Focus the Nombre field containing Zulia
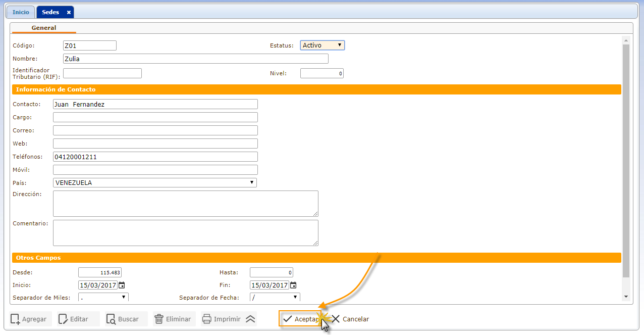Viewport: 644px width, 335px height. pos(196,59)
